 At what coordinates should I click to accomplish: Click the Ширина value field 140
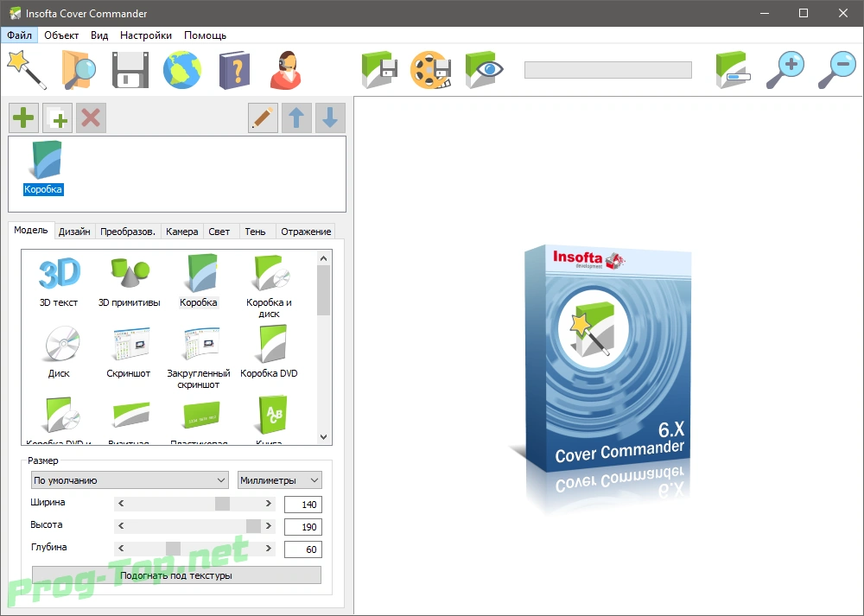pyautogui.click(x=303, y=505)
